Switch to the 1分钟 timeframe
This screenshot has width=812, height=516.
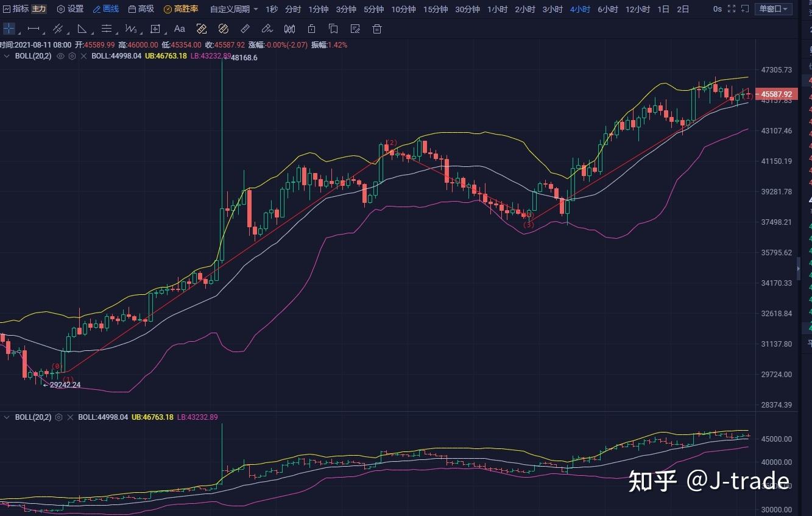coord(319,9)
